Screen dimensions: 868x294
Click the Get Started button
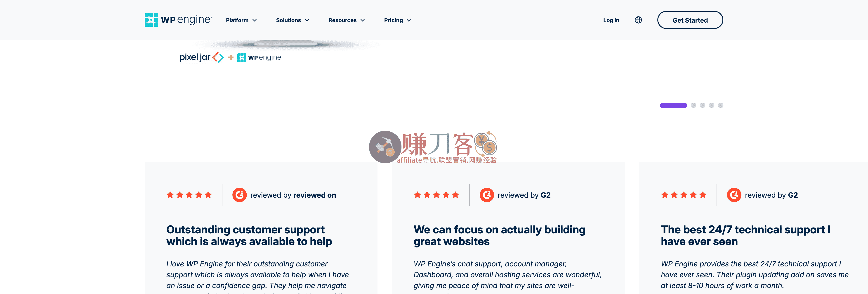click(x=690, y=20)
